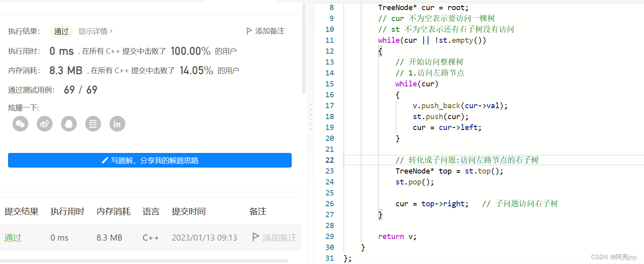Click comment '// 子问题访问右子树'
Viewport: 644px width, 264px height.
pos(520,204)
